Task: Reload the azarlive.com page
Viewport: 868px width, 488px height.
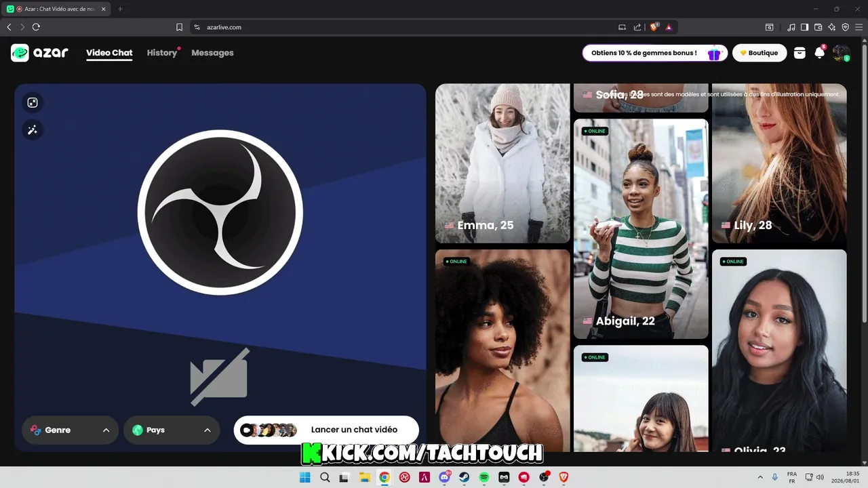Action: coord(36,27)
